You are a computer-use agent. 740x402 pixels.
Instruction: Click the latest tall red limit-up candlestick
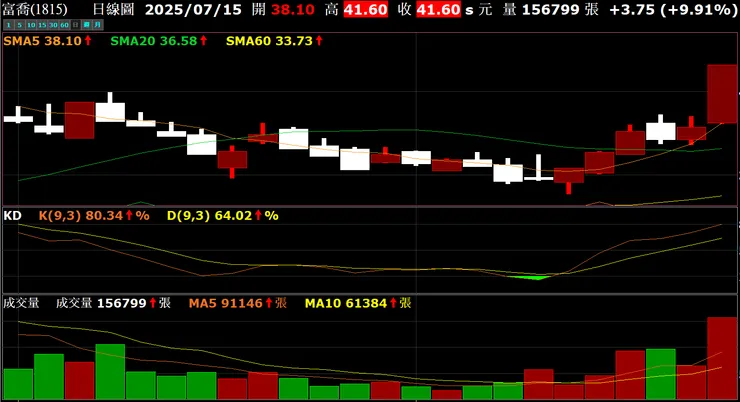pyautogui.click(x=722, y=94)
